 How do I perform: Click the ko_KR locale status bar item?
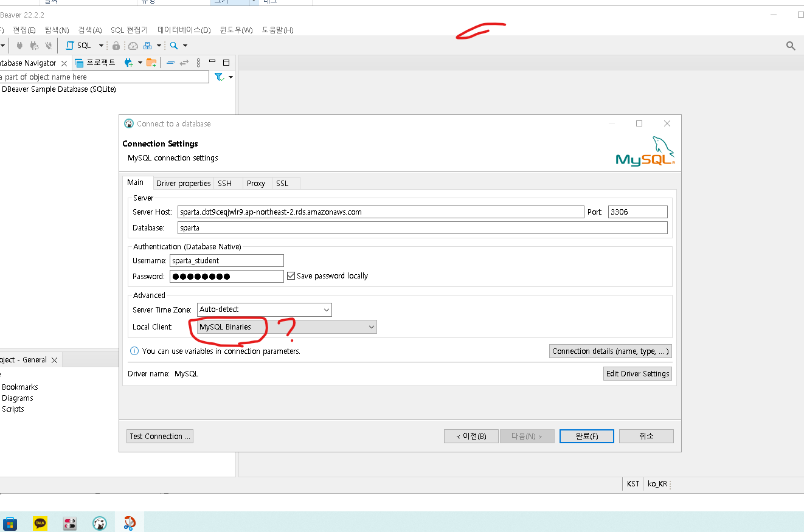(x=657, y=484)
